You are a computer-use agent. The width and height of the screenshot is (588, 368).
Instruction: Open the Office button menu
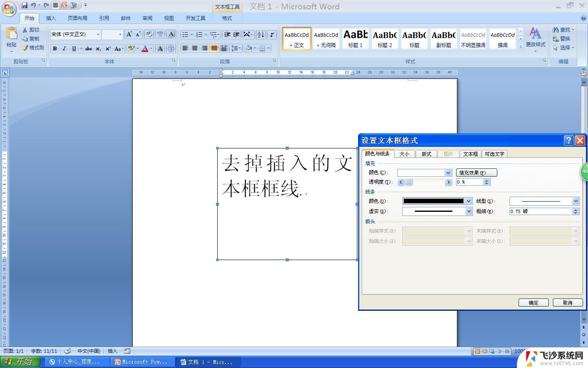(9, 8)
